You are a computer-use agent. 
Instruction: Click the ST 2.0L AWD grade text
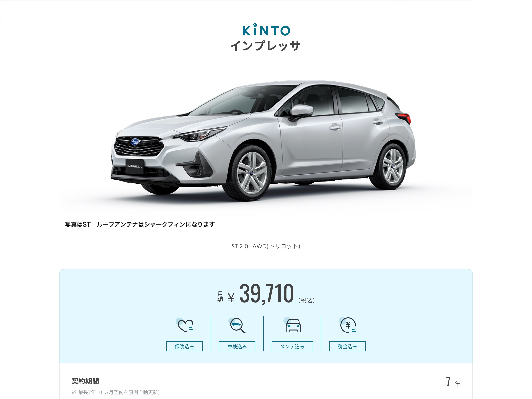(x=266, y=246)
